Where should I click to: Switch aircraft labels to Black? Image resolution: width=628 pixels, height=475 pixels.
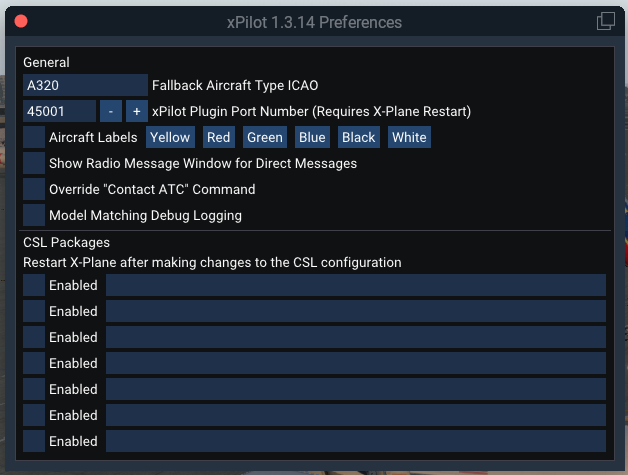coord(359,137)
